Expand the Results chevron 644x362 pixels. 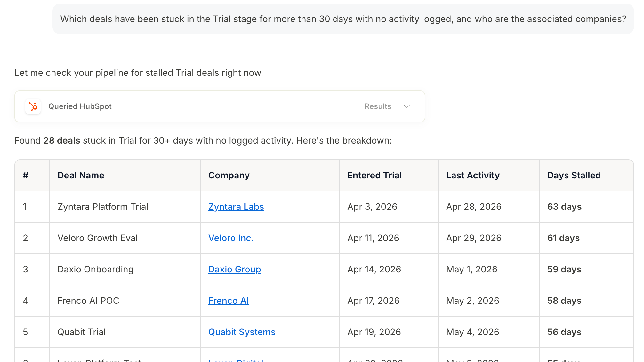click(x=407, y=106)
